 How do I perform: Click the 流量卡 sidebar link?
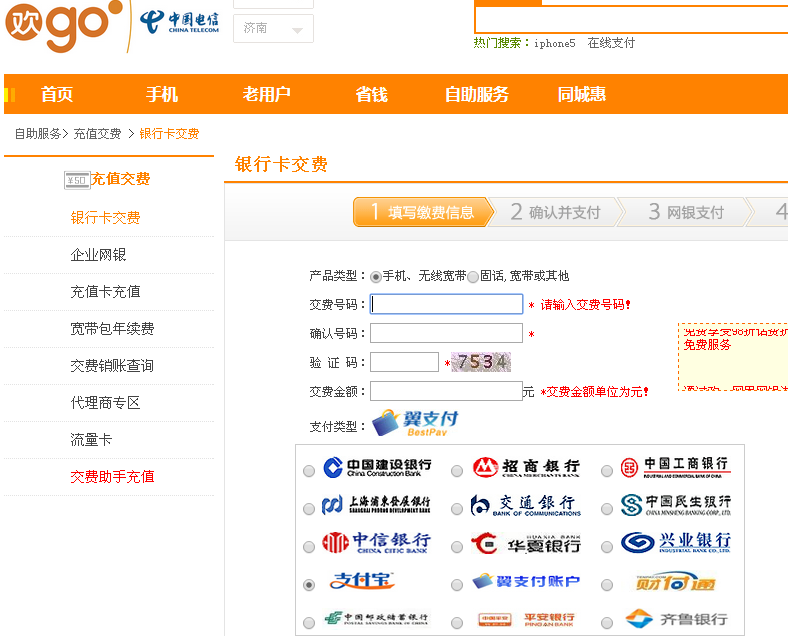pos(91,440)
